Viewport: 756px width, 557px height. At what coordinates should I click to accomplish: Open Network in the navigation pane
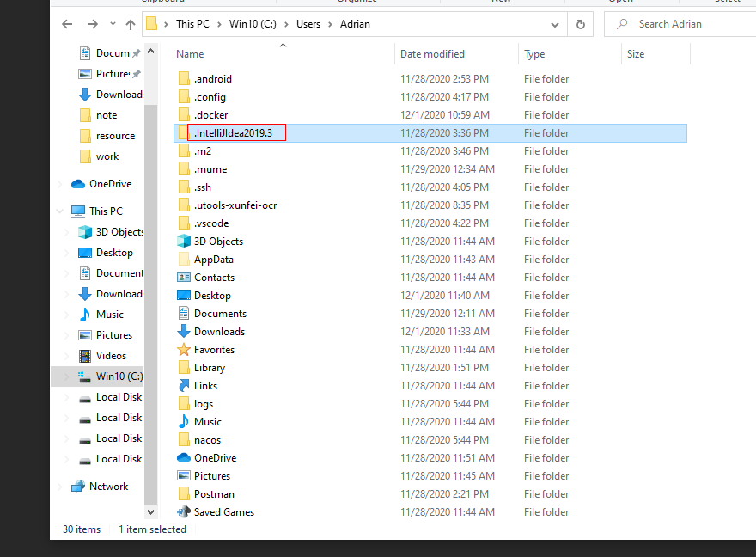tap(108, 487)
